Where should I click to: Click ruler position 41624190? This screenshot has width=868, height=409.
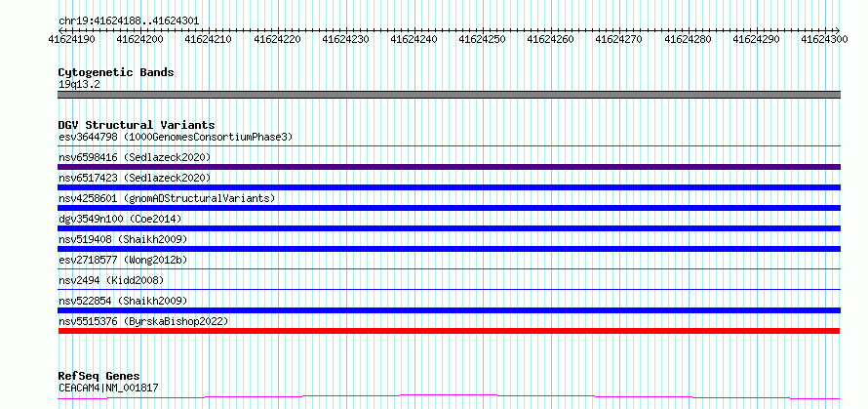pos(71,39)
